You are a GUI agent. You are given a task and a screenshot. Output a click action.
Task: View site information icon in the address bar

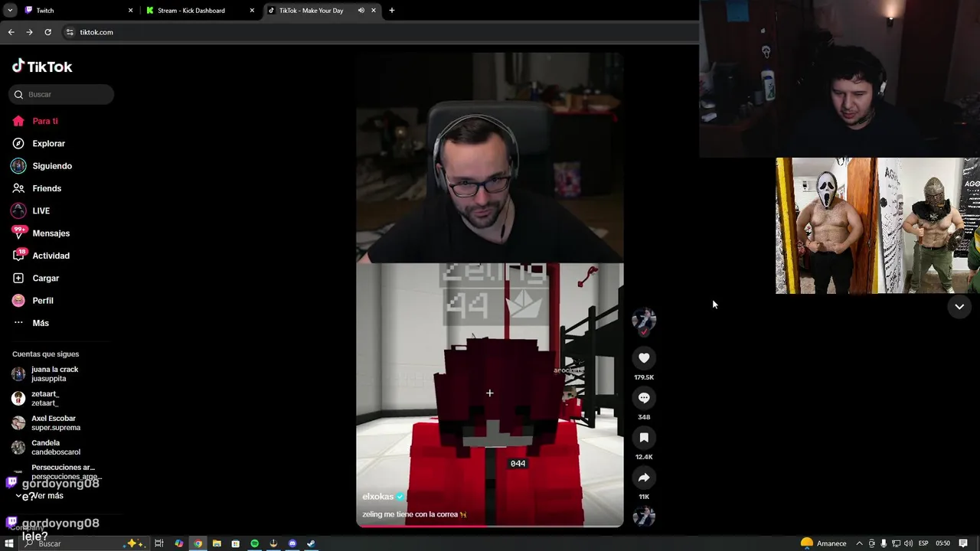[70, 32]
